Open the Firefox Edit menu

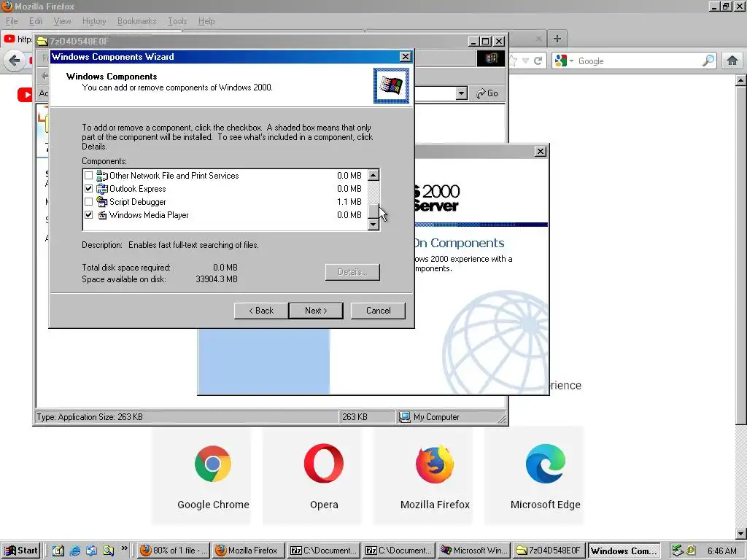35,21
